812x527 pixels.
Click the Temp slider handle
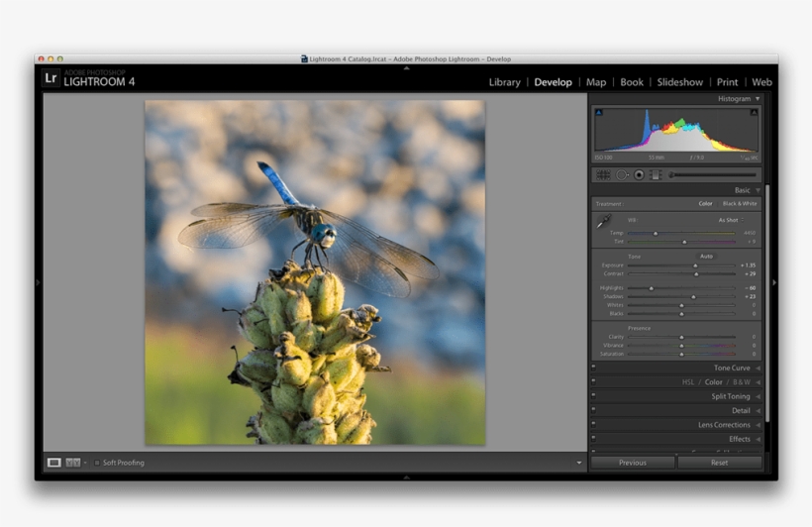pos(656,234)
